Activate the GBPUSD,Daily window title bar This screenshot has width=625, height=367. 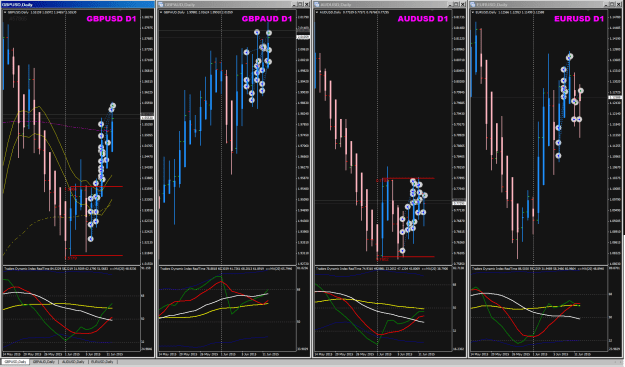tap(77, 4)
